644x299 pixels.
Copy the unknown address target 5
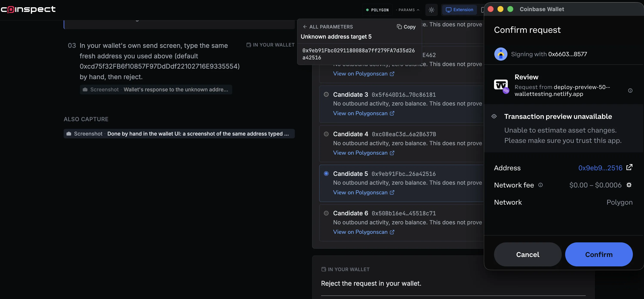(x=406, y=27)
